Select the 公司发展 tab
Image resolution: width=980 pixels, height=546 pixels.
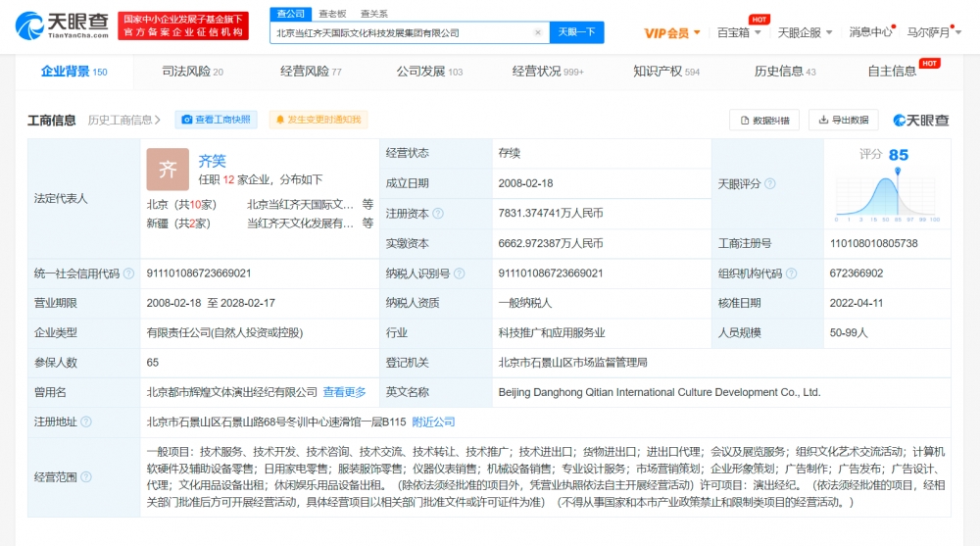(x=429, y=72)
